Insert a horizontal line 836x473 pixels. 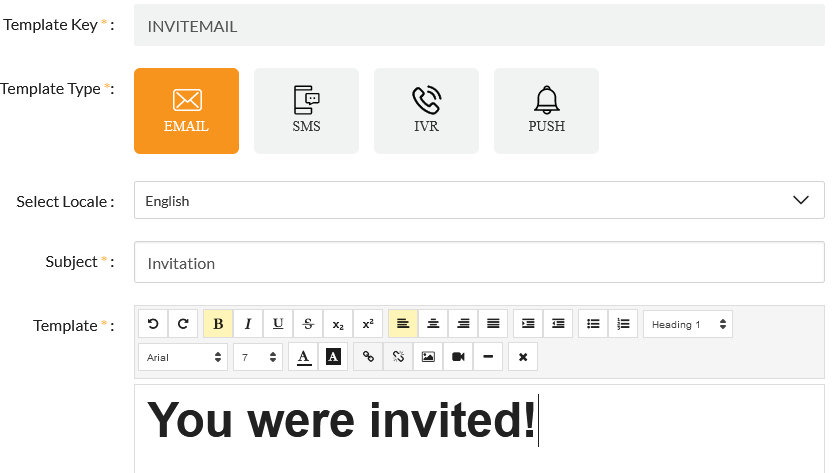tap(487, 357)
